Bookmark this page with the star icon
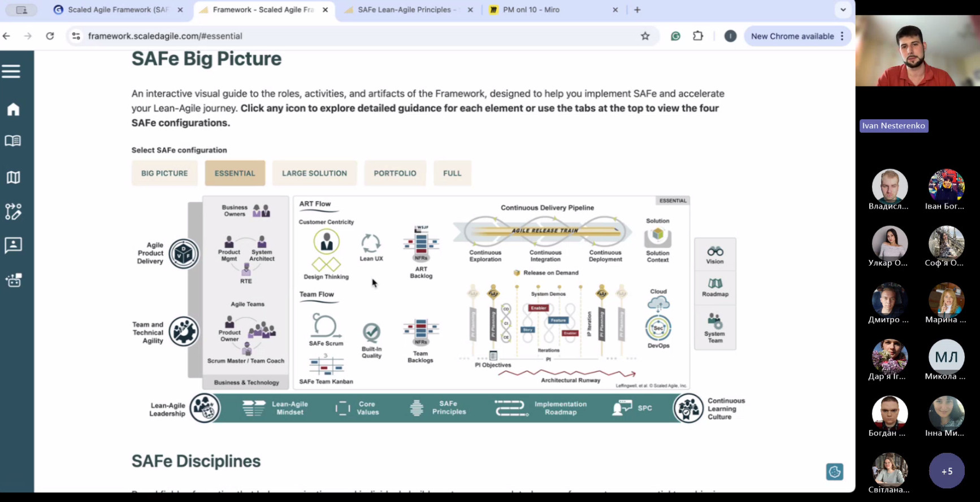980x502 pixels. pyautogui.click(x=645, y=36)
